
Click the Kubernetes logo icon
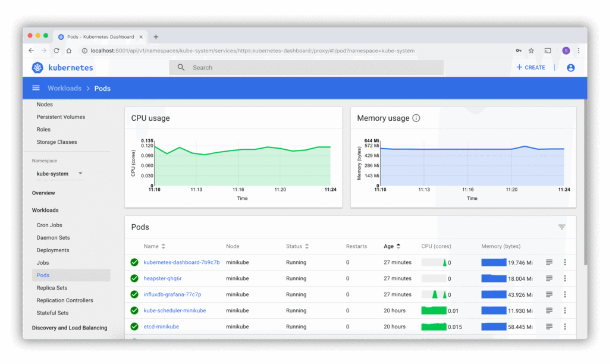coord(37,68)
